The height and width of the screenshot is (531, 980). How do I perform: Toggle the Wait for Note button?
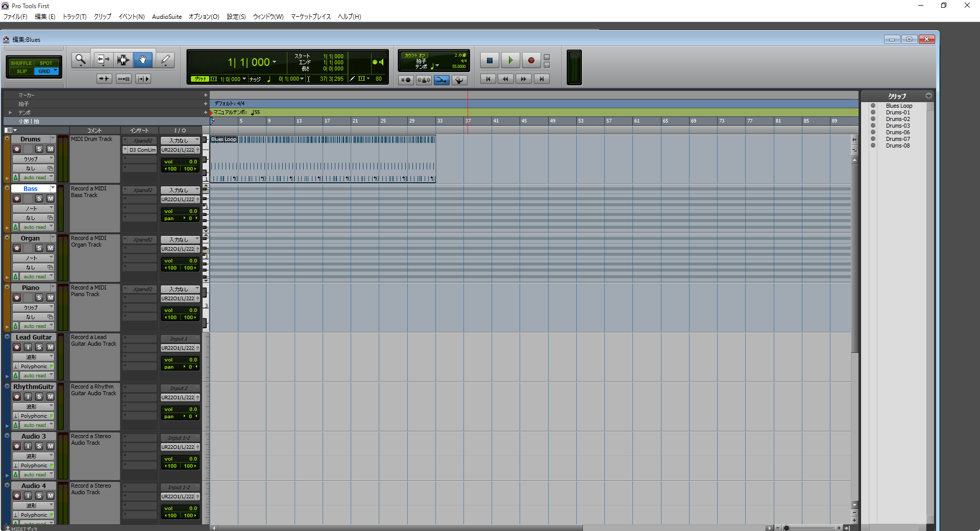406,80
